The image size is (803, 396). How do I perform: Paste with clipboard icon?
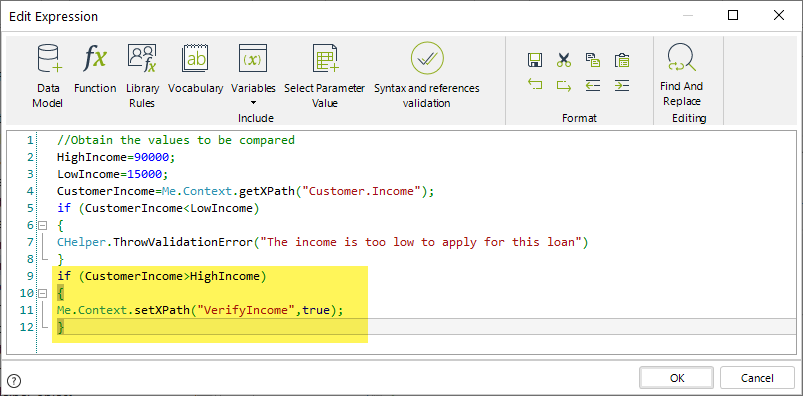(622, 60)
